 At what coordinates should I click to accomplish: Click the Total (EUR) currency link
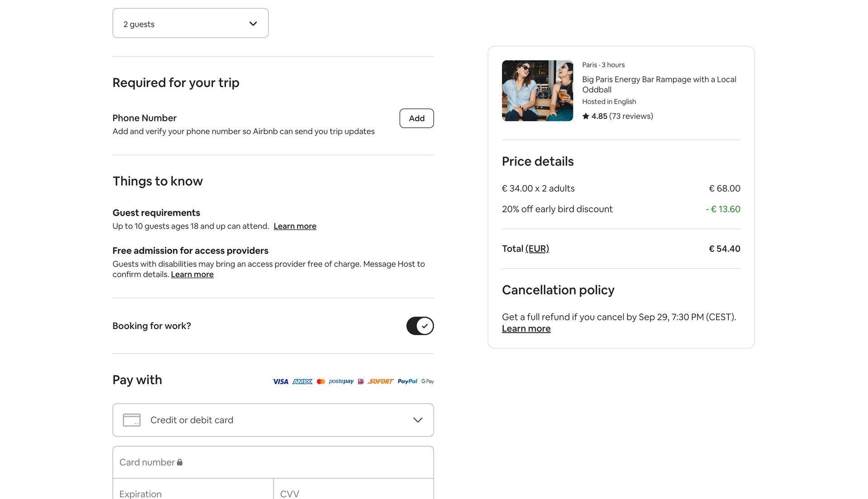537,249
